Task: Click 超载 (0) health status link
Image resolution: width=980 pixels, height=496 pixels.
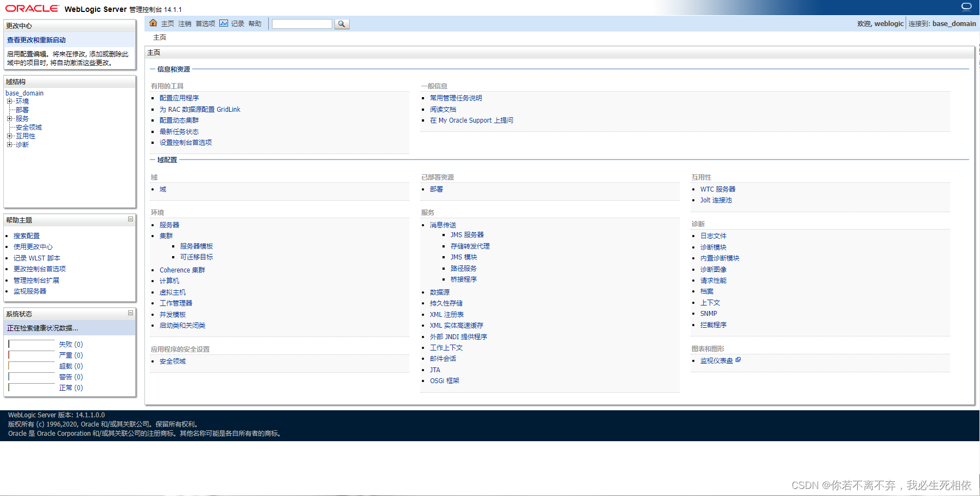Action: click(71, 366)
